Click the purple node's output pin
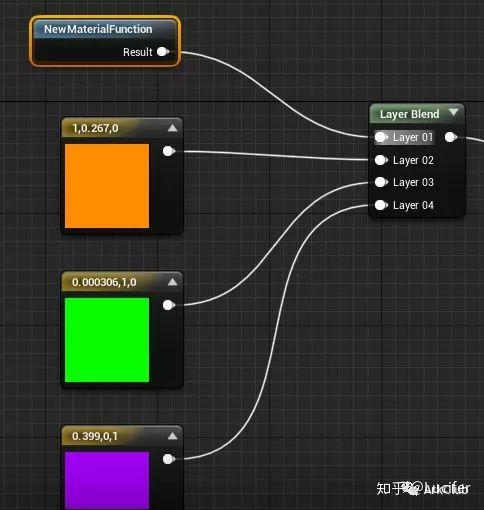This screenshot has width=484, height=510. click(169, 459)
